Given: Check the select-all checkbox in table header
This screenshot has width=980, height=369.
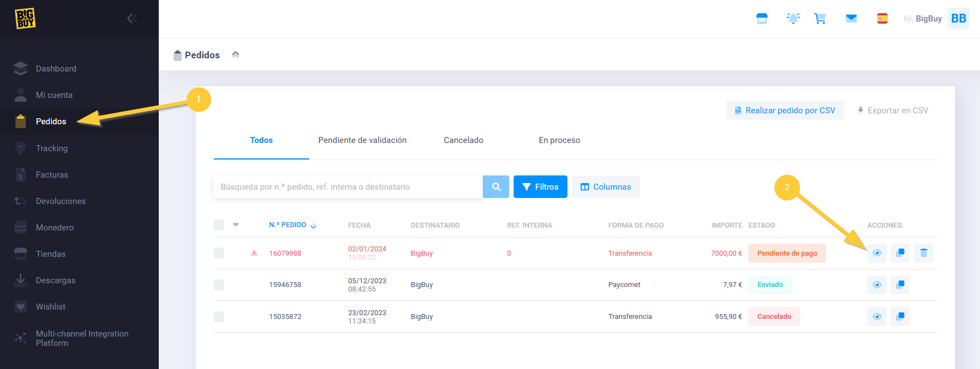Looking at the screenshot, I should coord(219,225).
